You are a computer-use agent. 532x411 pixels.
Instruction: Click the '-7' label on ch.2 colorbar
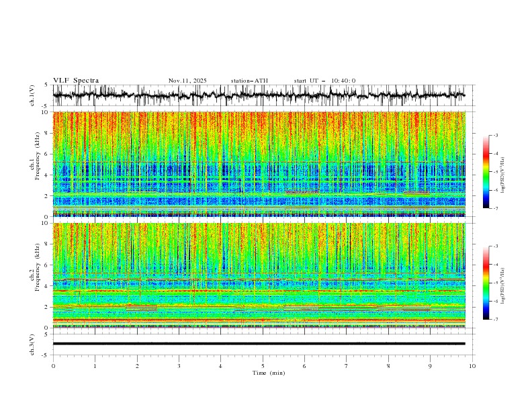pyautogui.click(x=495, y=319)
